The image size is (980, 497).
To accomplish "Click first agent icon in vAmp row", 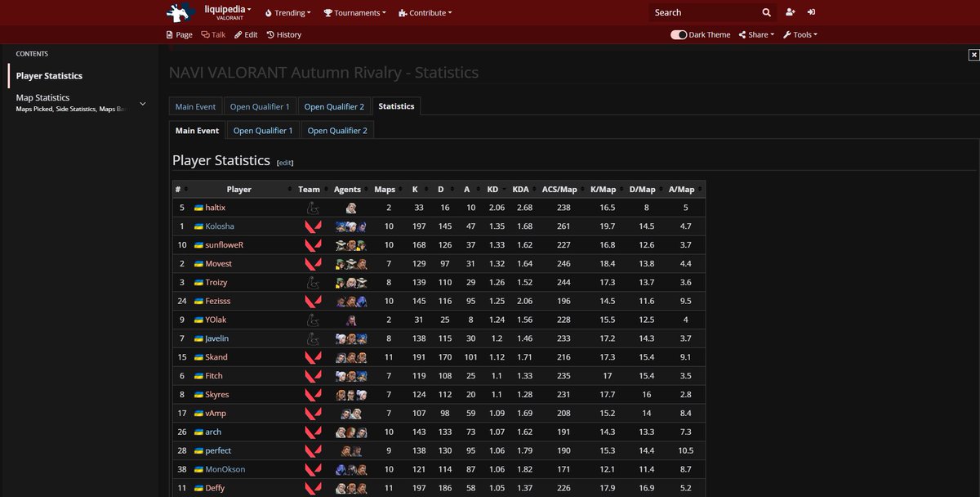I will (346, 414).
